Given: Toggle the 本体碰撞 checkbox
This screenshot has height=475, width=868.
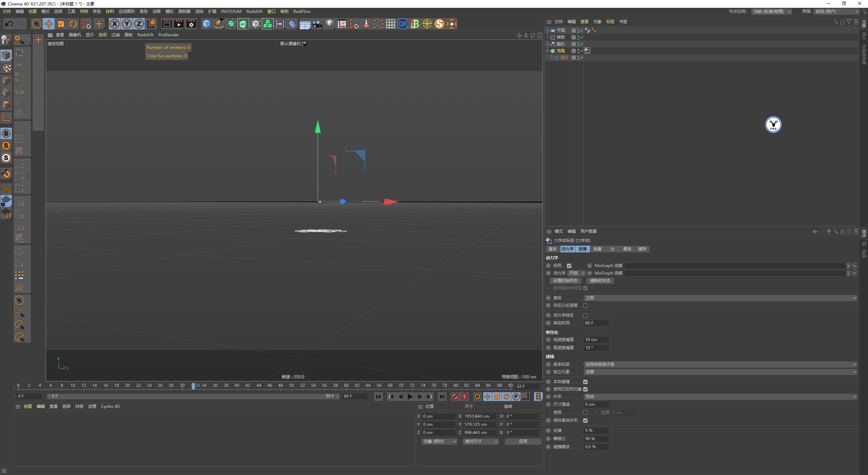Looking at the screenshot, I should [586, 382].
